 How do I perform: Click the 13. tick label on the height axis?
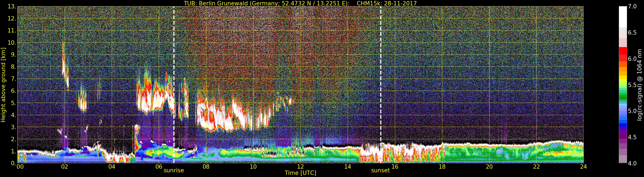pos(12,6)
